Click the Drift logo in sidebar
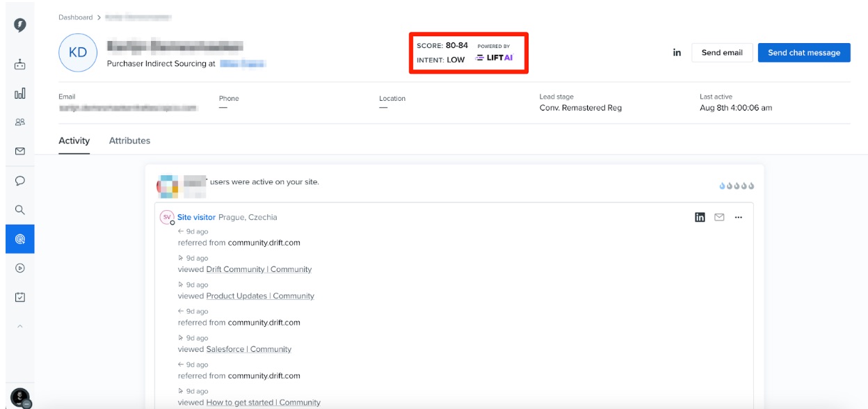 click(x=20, y=25)
